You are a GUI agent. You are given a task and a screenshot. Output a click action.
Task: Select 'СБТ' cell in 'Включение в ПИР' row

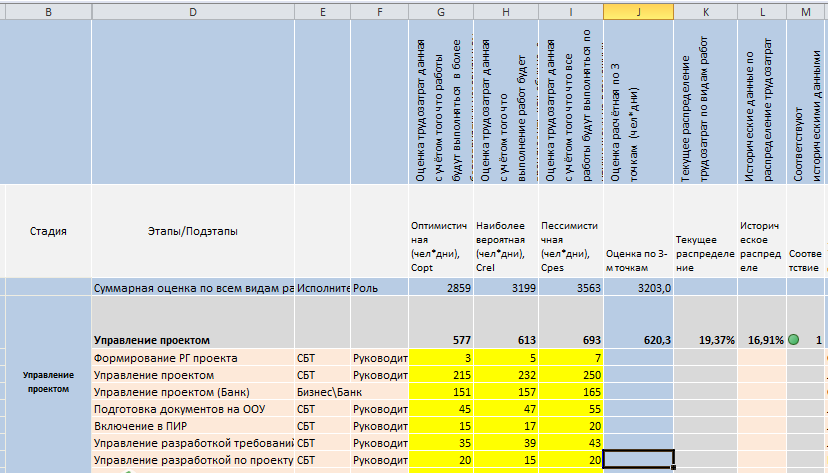click(323, 425)
